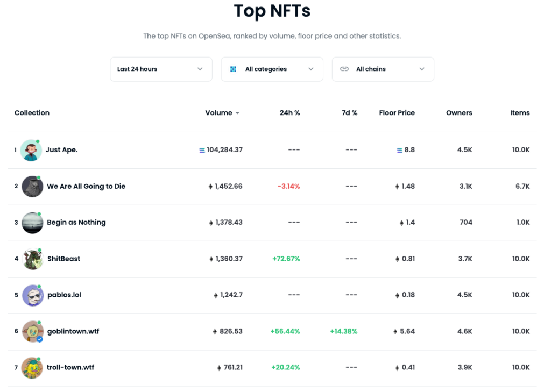Click the verified badge on goblintown.wtf

[40, 339]
